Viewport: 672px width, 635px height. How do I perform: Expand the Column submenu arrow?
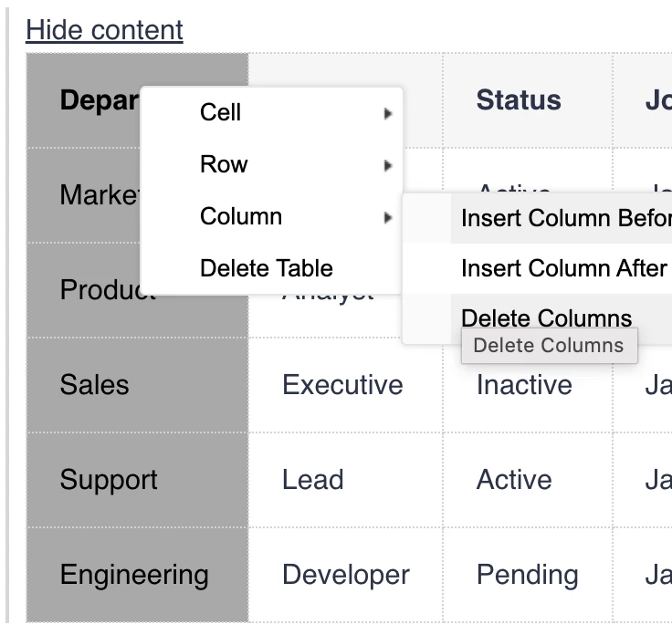[388, 217]
